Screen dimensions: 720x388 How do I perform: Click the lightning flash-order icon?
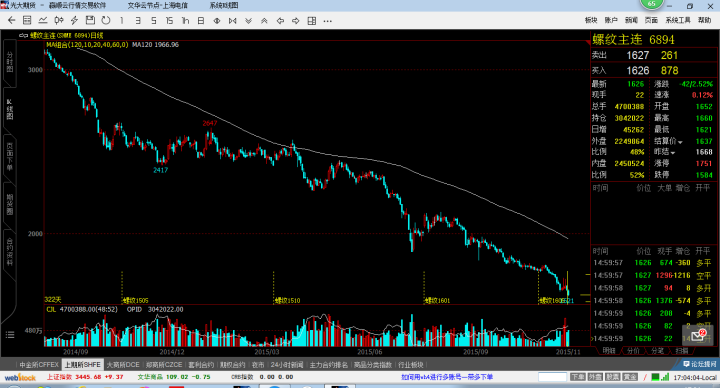pos(74,20)
